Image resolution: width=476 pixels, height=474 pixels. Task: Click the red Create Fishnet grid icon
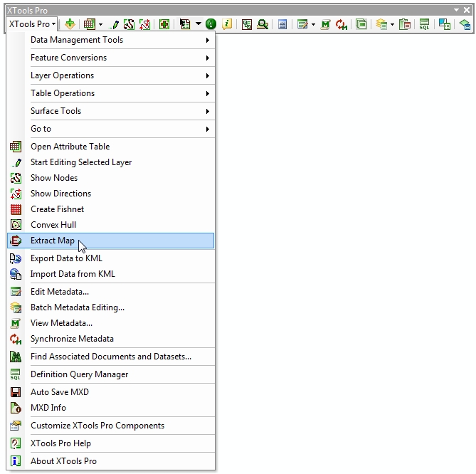16,209
